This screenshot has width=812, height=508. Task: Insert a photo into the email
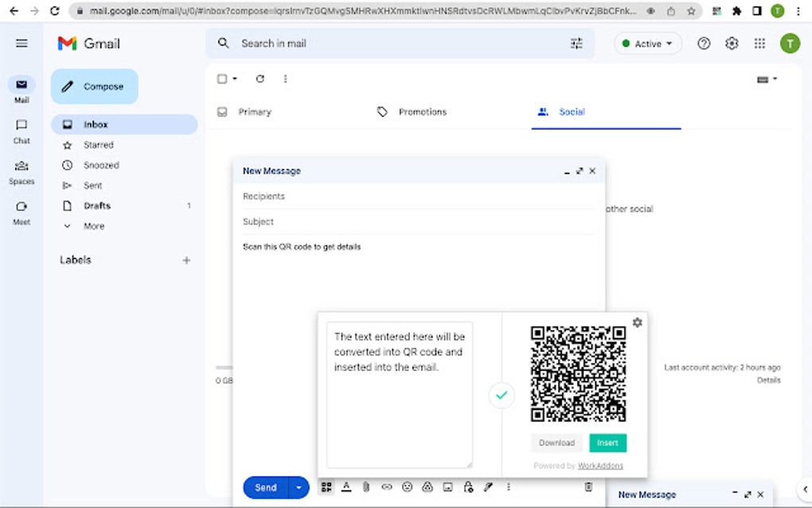(447, 487)
